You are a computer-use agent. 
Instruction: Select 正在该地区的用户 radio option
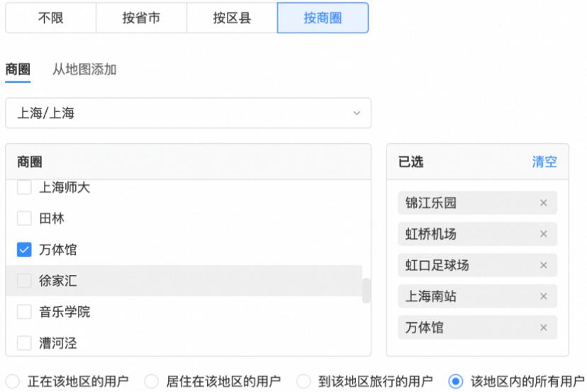tap(12, 381)
